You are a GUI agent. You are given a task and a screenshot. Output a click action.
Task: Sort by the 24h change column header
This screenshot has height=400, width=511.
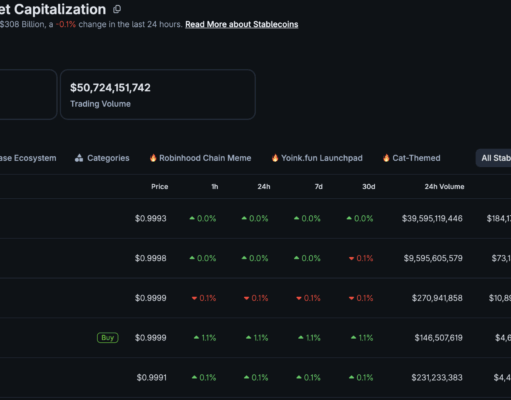pyautogui.click(x=264, y=187)
